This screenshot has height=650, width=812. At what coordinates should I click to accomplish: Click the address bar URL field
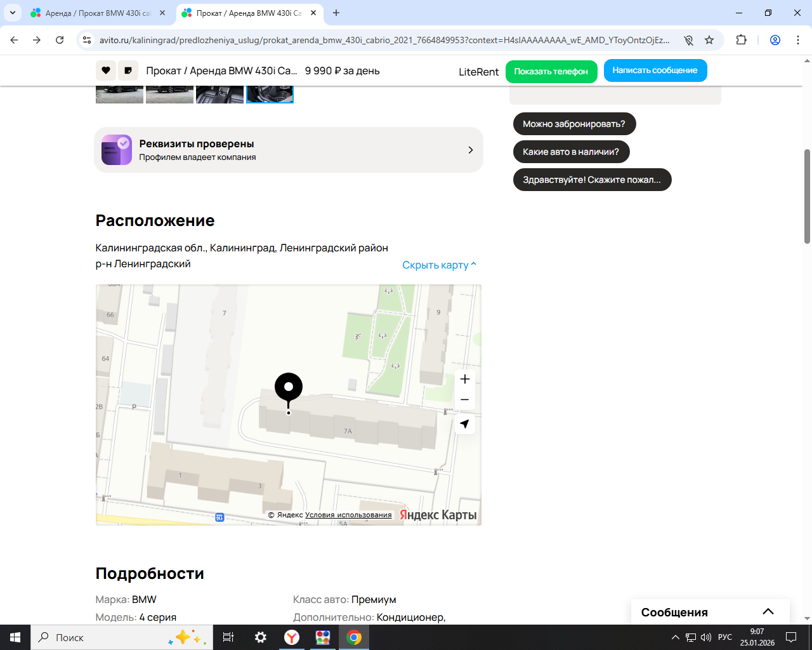tap(384, 40)
